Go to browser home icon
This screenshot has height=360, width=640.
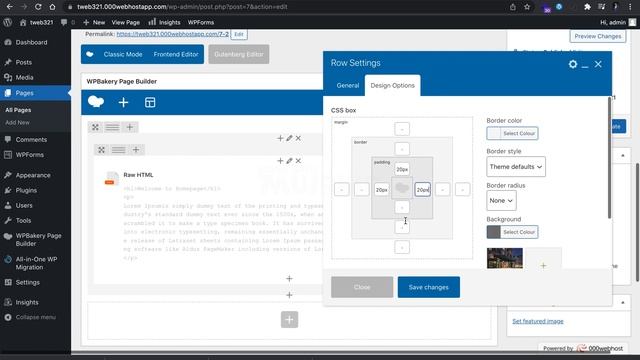[x=52, y=7]
